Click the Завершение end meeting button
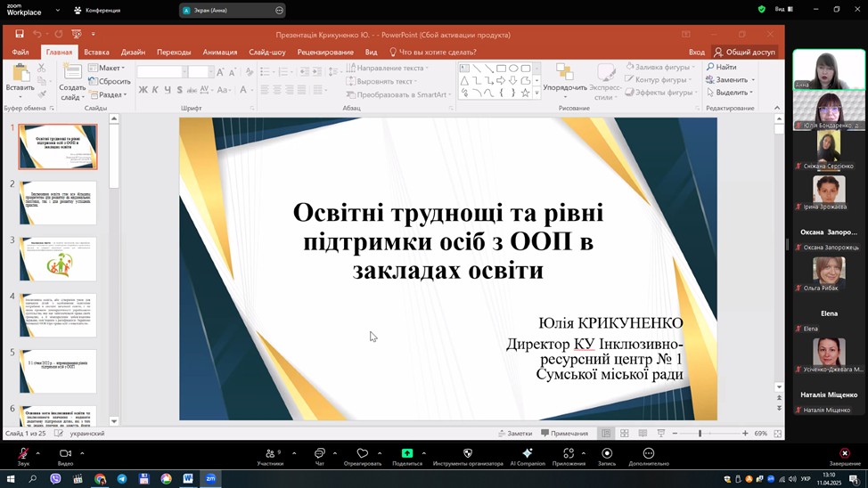 (844, 454)
